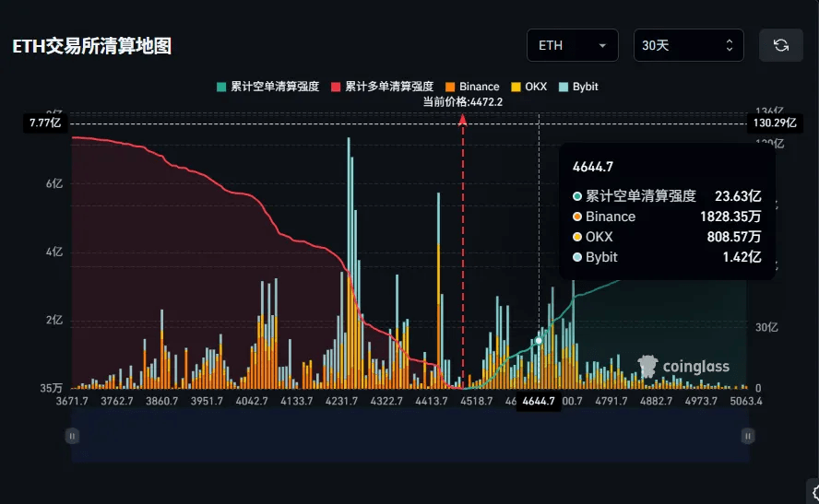The image size is (819, 504).
Task: Click the 3671.7 x-axis label
Action: [72, 401]
